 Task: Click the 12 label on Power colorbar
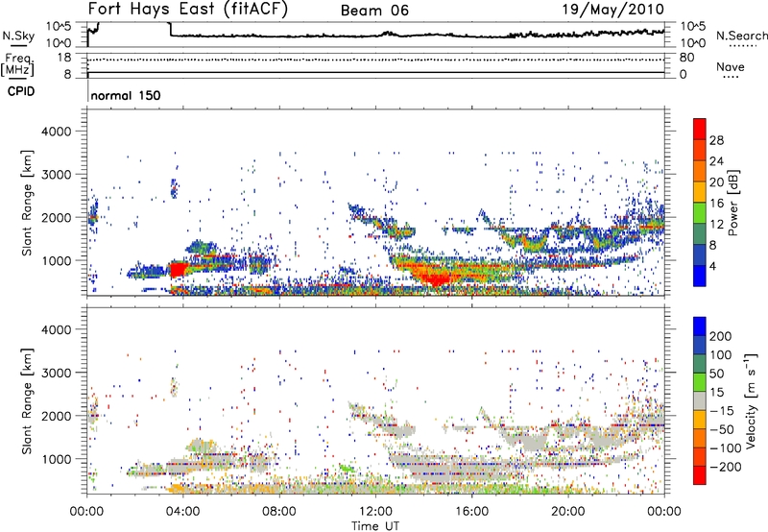[716, 225]
